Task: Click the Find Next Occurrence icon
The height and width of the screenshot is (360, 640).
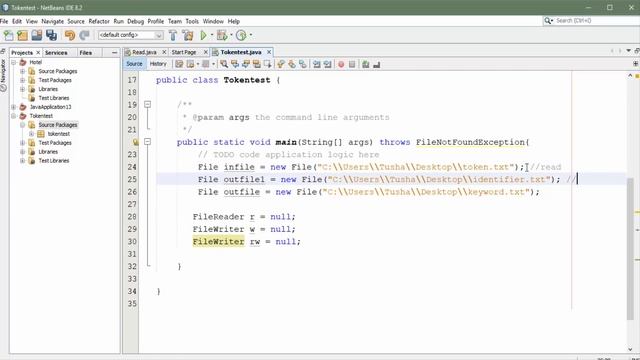Action: pyautogui.click(x=246, y=64)
